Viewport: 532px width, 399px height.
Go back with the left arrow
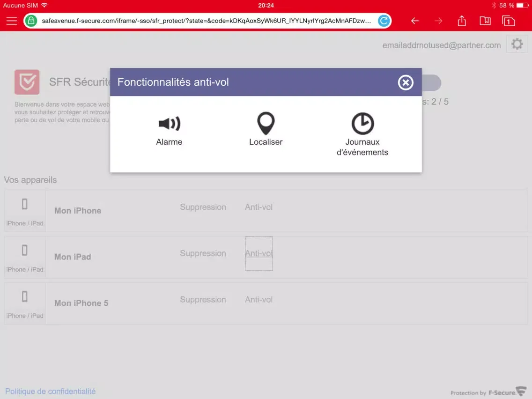point(415,21)
